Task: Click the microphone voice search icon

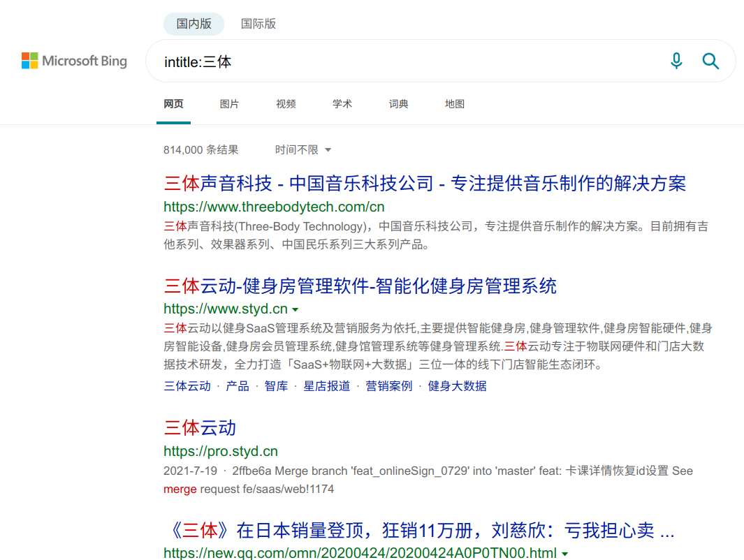Action: 676,61
